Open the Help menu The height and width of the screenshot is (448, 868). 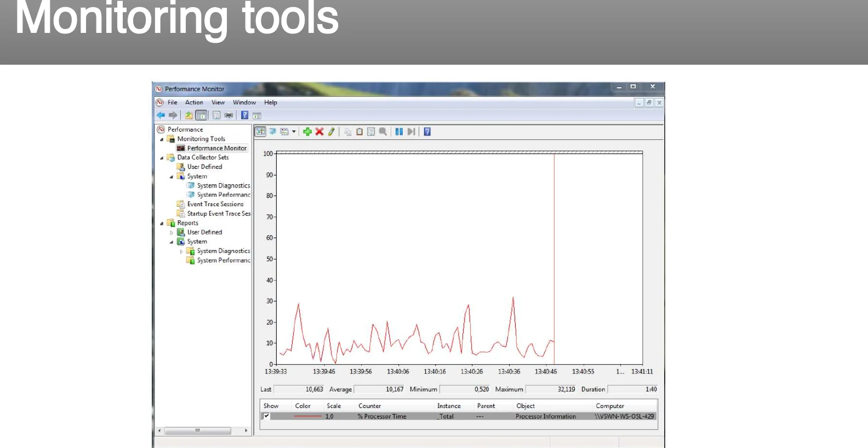pyautogui.click(x=271, y=103)
